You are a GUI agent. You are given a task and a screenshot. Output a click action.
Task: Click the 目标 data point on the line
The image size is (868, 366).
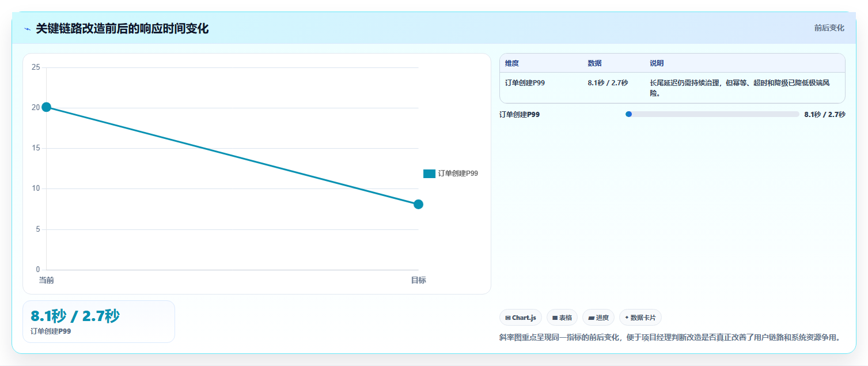(x=418, y=204)
